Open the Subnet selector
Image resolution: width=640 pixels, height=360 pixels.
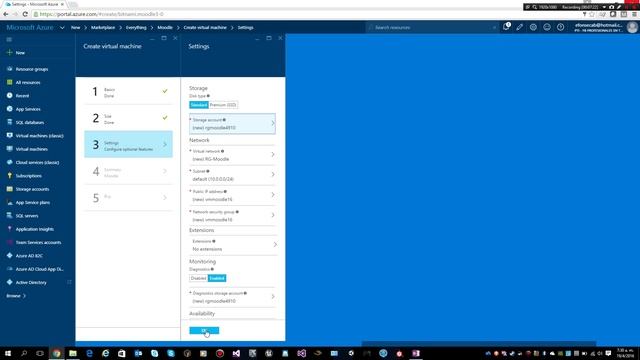point(232,175)
